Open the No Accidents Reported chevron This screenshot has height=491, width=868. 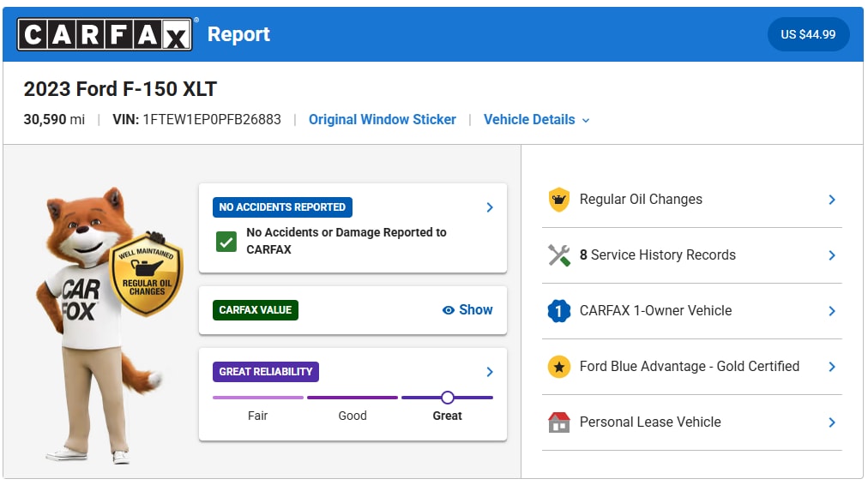pos(490,207)
